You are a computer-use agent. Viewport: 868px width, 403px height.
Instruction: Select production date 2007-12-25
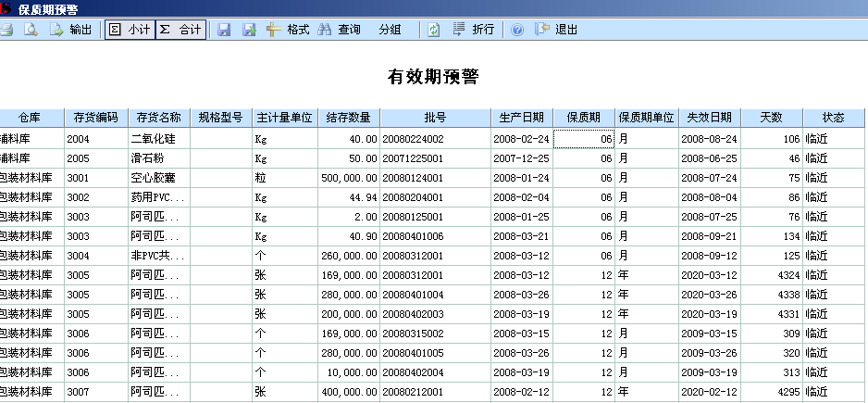[522, 158]
